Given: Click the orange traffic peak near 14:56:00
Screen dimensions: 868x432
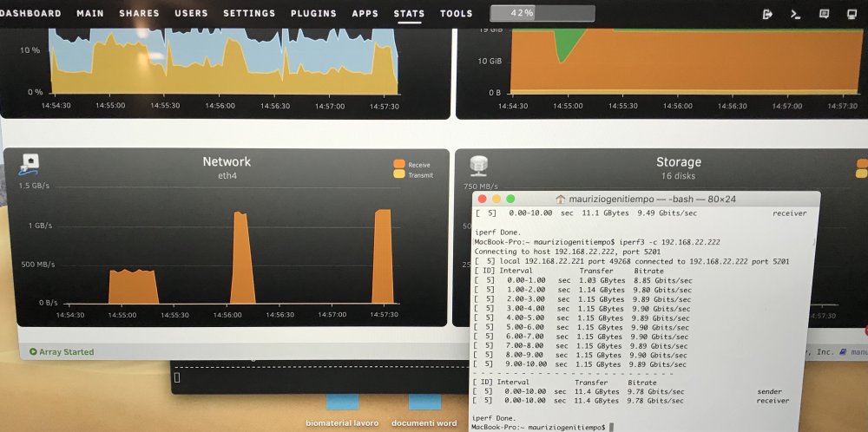Looking at the screenshot, I should 242,260.
